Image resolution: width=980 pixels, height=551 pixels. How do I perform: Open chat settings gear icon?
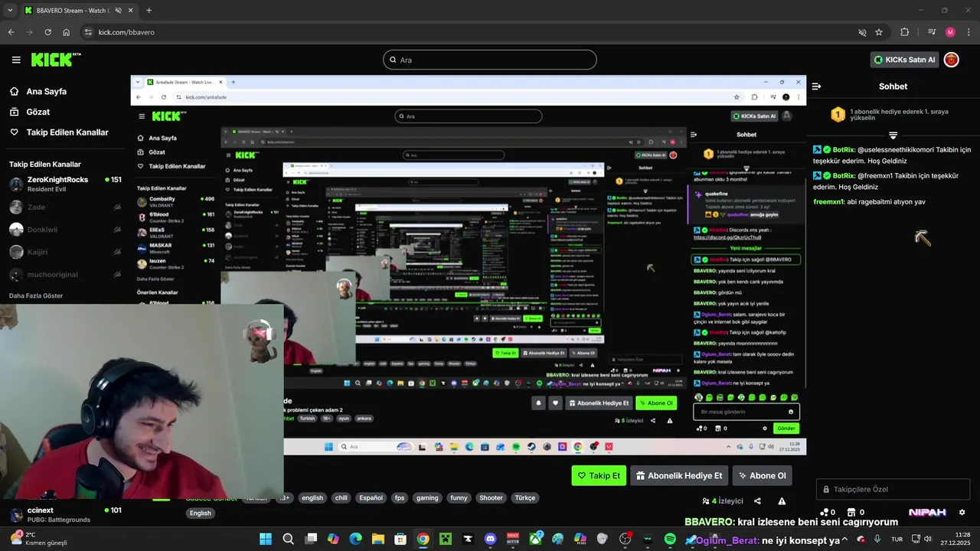(962, 512)
